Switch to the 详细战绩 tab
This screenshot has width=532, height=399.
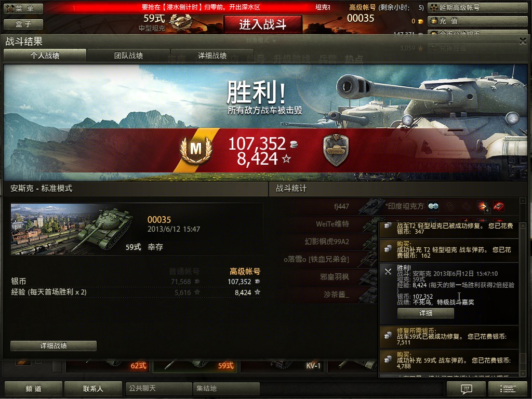[212, 55]
